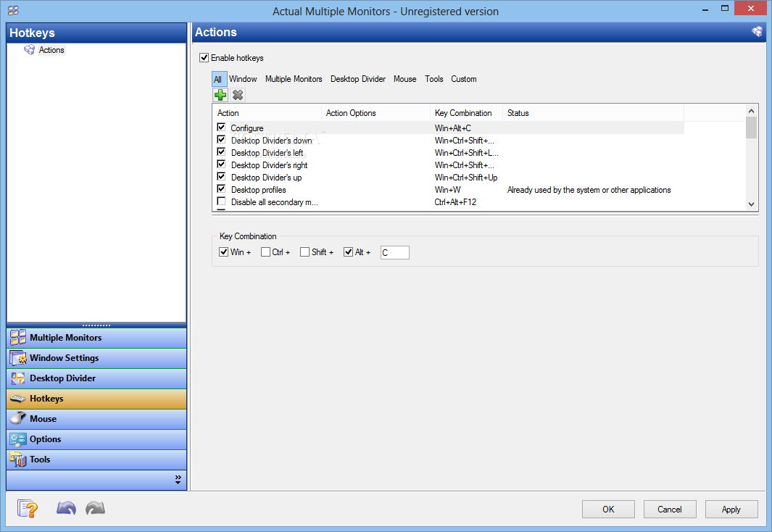Click the Desktop Divider sidebar icon
The height and width of the screenshot is (532, 772).
[x=18, y=378]
